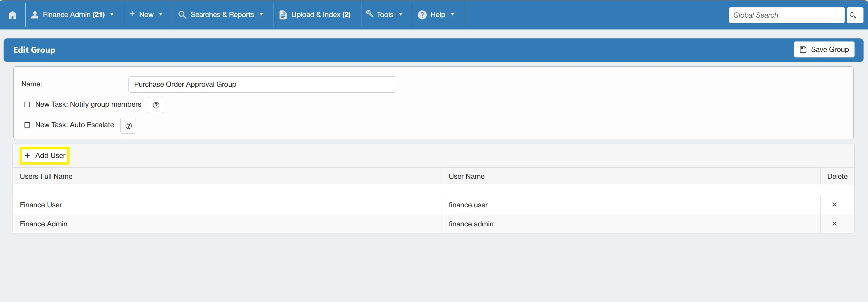
Task: Click the question mark icon beside Help
Action: (422, 15)
